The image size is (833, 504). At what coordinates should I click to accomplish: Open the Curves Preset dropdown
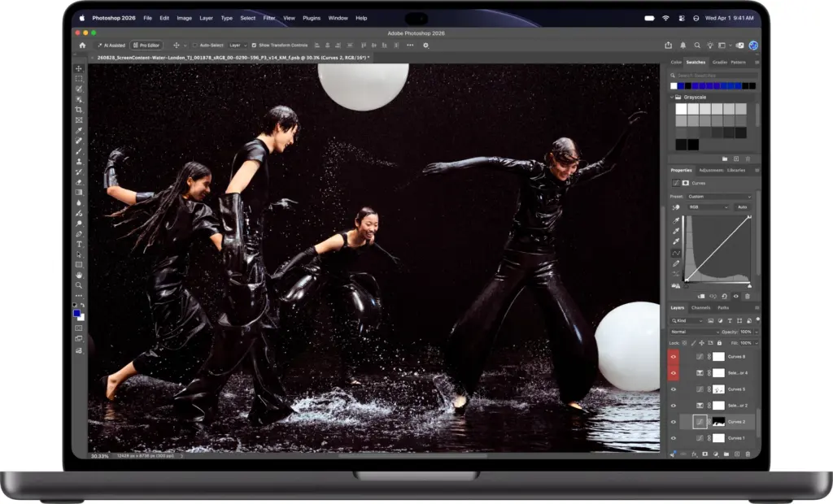(719, 197)
